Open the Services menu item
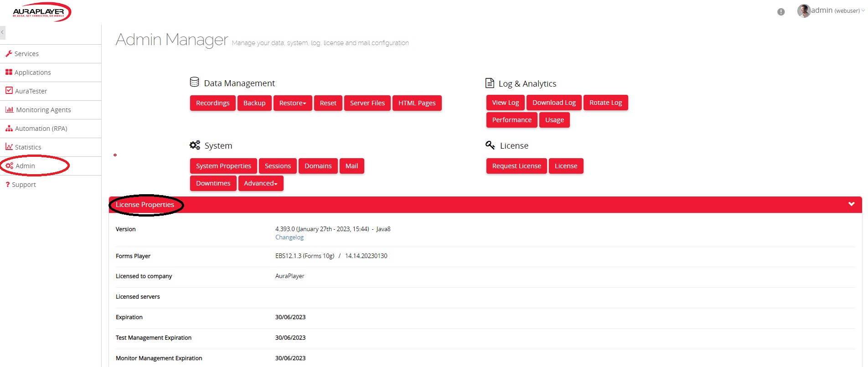This screenshot has height=367, width=868. click(x=26, y=54)
